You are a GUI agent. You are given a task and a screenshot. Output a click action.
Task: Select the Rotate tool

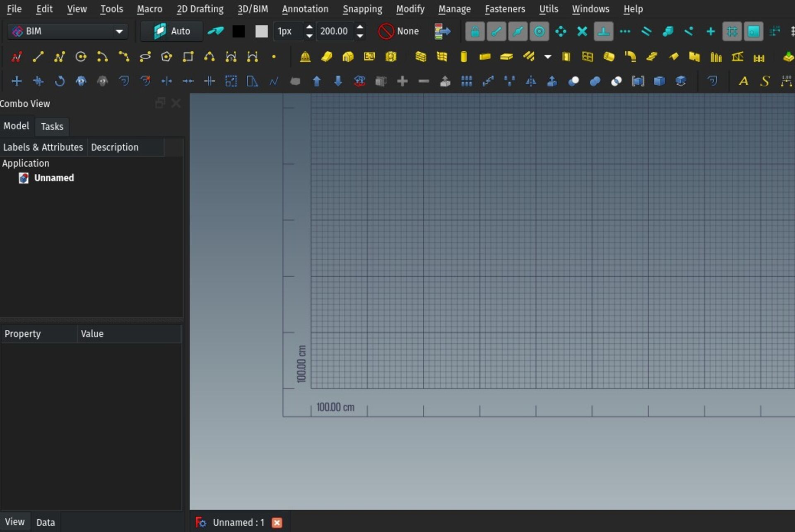(60, 81)
